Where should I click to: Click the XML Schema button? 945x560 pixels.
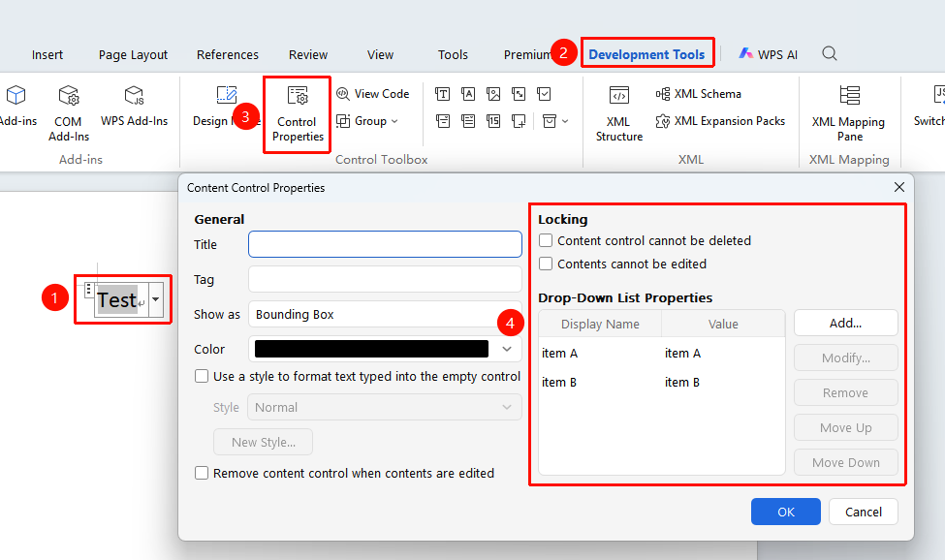699,94
